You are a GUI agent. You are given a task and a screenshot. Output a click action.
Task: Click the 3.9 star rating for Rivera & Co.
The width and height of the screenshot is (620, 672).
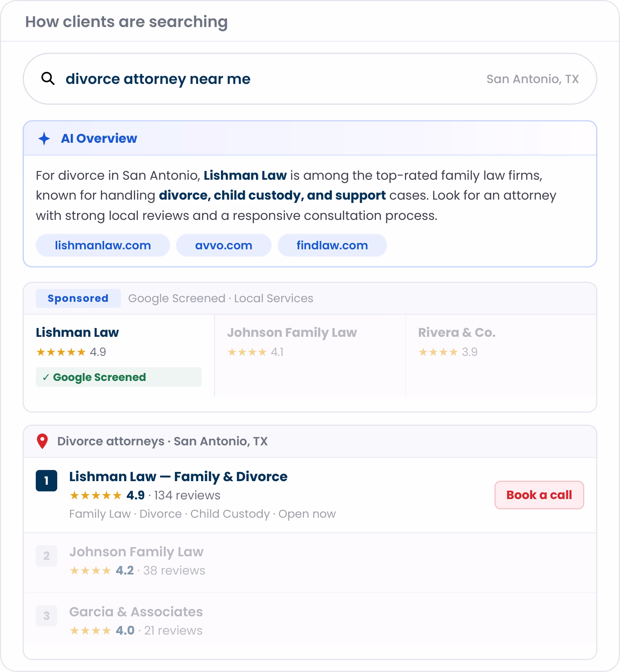pos(448,352)
